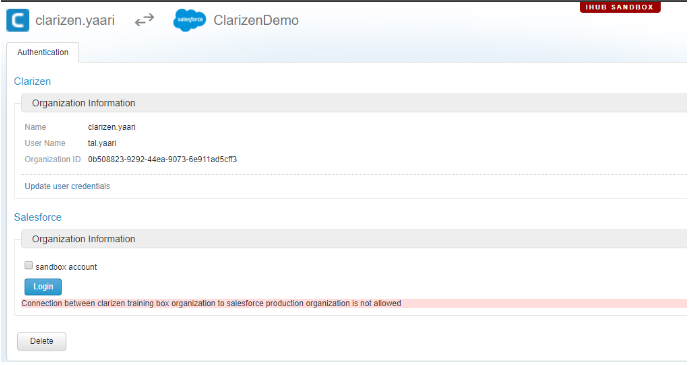This screenshot has width=693, height=365.
Task: Enable the sandbox account checkbox
Action: pos(29,266)
